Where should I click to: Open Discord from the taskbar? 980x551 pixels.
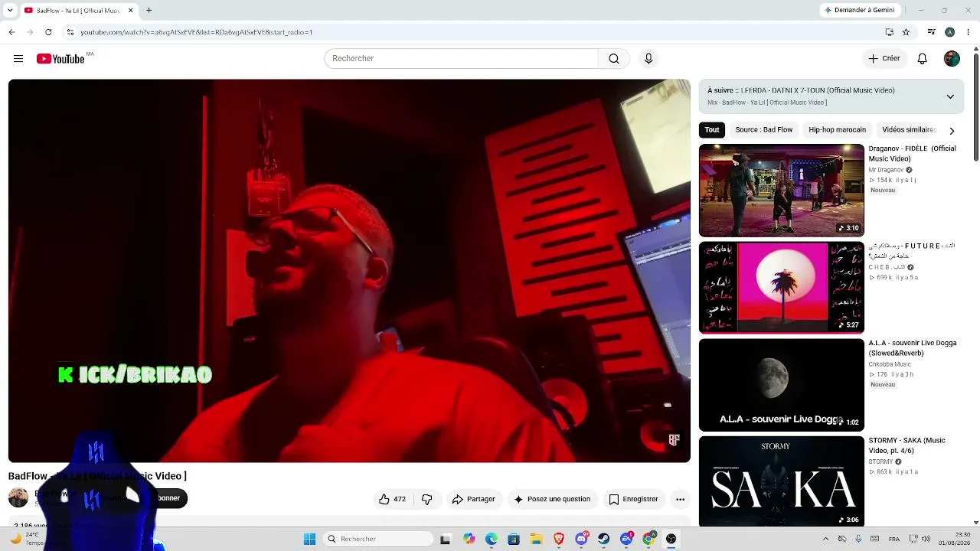pos(582,539)
